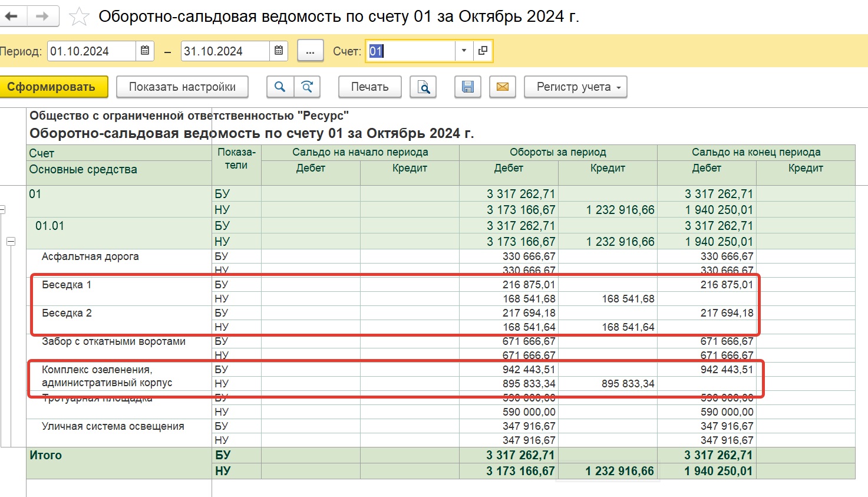Click the end date field 31.10.2024

pos(225,51)
